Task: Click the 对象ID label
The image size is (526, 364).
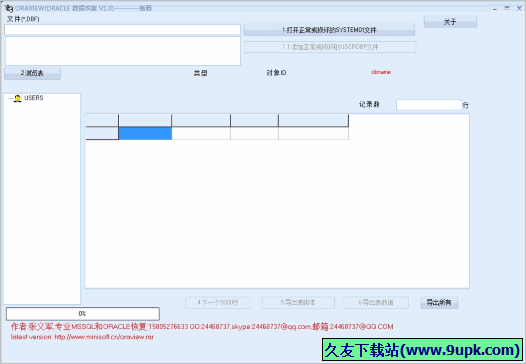Action: (x=276, y=73)
